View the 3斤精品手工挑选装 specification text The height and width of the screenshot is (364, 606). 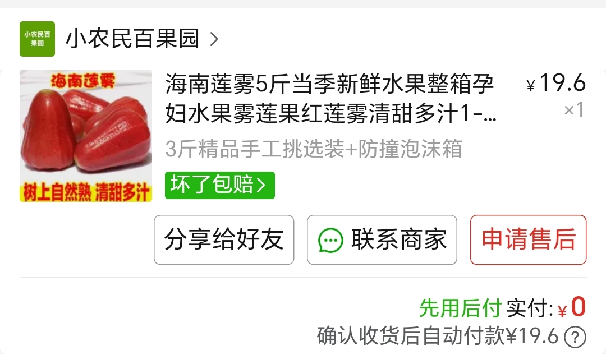(x=314, y=149)
